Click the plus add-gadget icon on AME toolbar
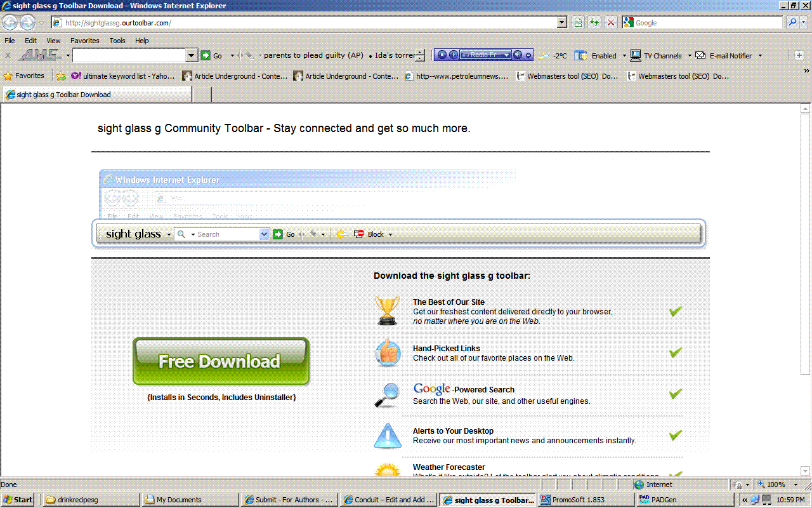Viewport: 812px width, 508px height. (799, 55)
